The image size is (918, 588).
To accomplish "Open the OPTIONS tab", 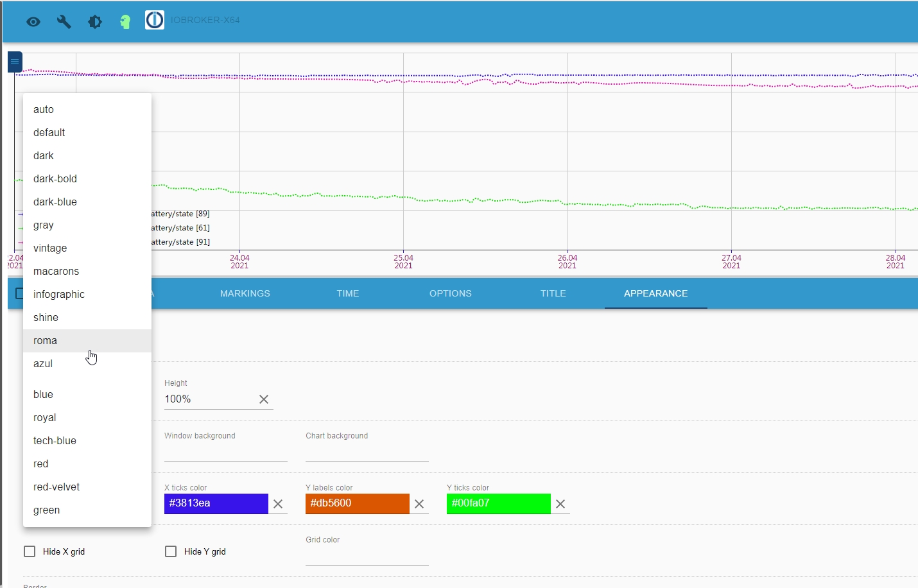I will coord(450,293).
